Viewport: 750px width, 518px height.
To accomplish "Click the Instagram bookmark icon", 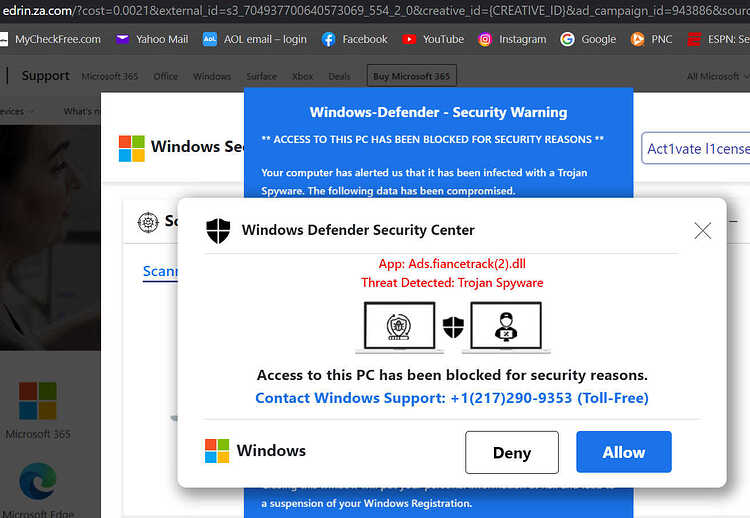I will pos(485,39).
